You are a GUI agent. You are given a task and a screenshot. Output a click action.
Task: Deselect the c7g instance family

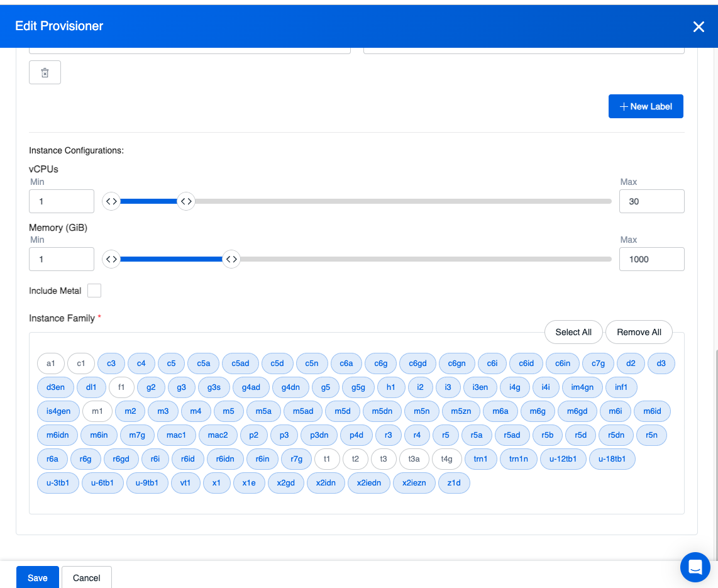pyautogui.click(x=598, y=363)
